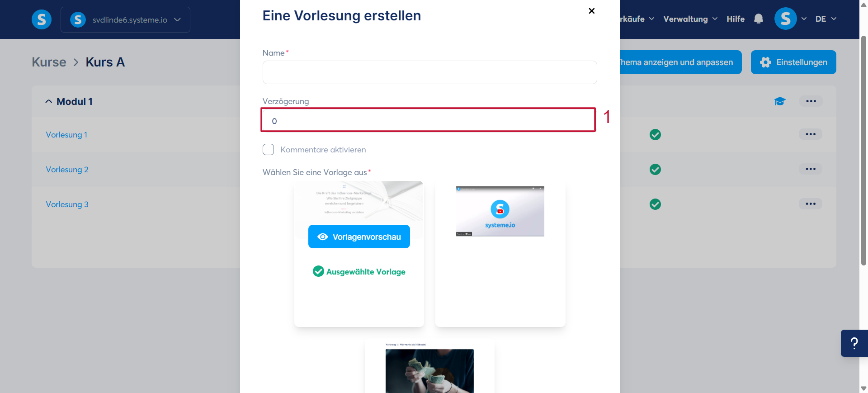
Task: Open the notification bell
Action: pyautogui.click(x=759, y=19)
